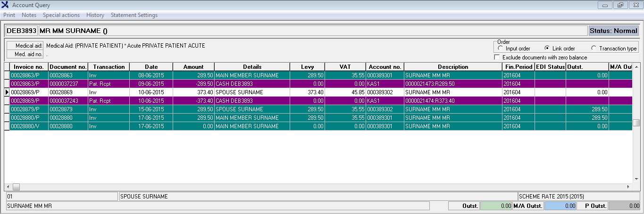Click the row selector arrow for invoice 00028869/P
Screen dimensions: 644x214
pyautogui.click(x=7, y=92)
